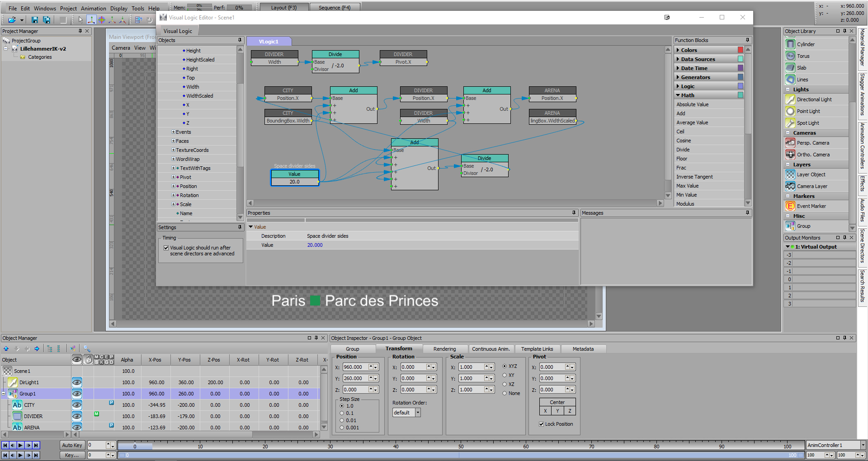Expand the Events node in Objects tree
868x461 pixels.
click(x=173, y=132)
